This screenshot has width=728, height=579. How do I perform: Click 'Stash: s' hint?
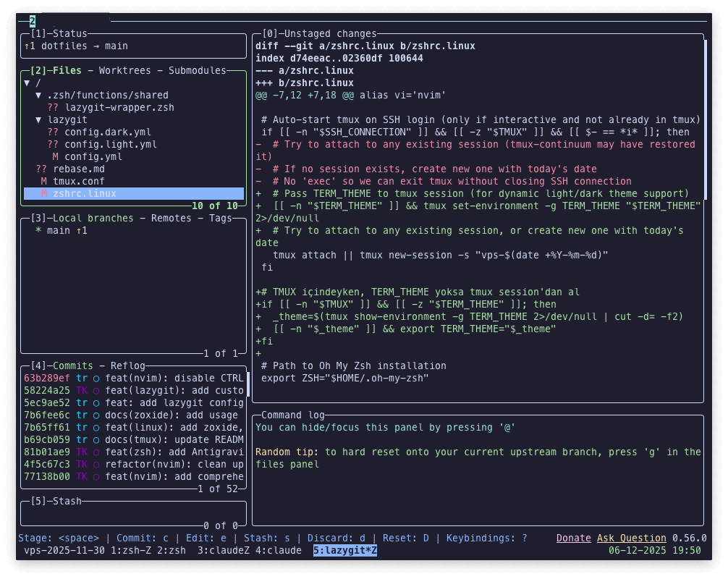pyautogui.click(x=267, y=538)
